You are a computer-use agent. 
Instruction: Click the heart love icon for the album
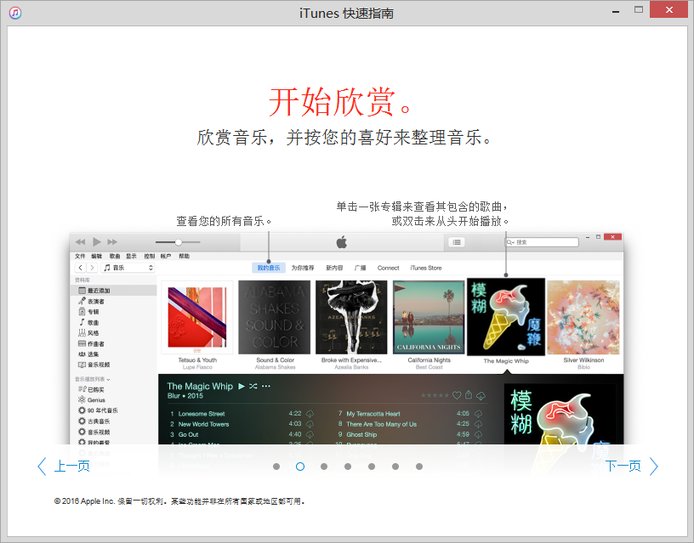tap(457, 395)
